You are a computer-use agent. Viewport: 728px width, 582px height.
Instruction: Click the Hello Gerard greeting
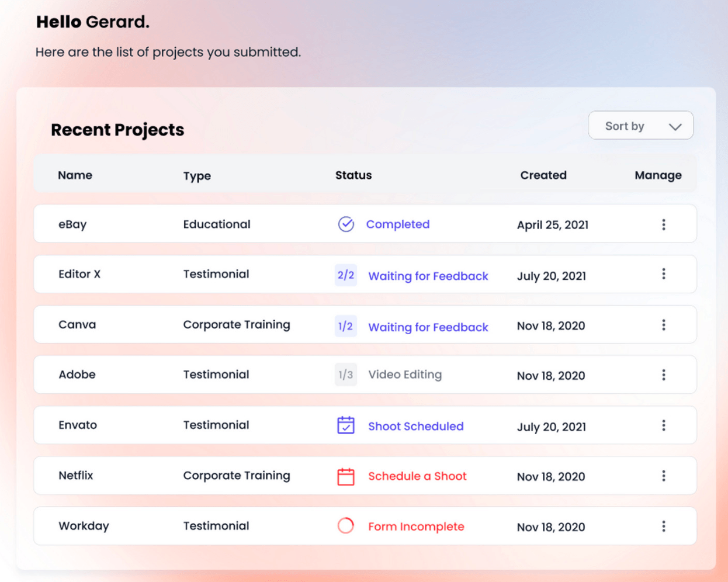tap(92, 22)
